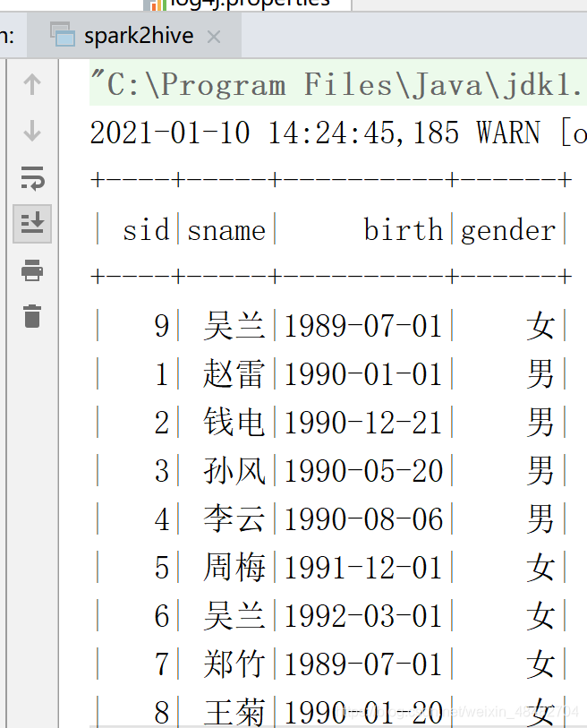587x728 pixels.
Task: Click birth date 1991-12-01
Action: click(363, 568)
